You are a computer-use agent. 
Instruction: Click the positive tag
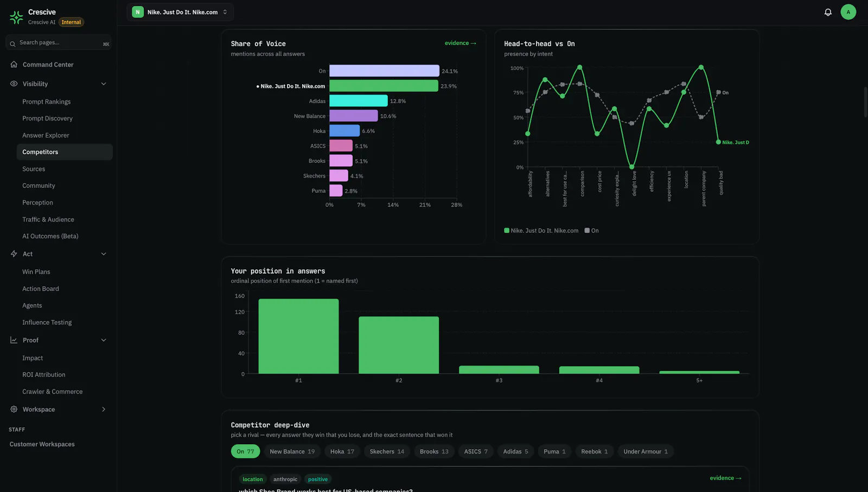[318, 479]
